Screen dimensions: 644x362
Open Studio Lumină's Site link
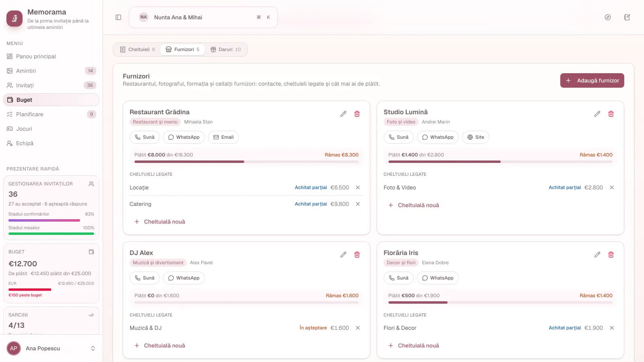click(476, 137)
